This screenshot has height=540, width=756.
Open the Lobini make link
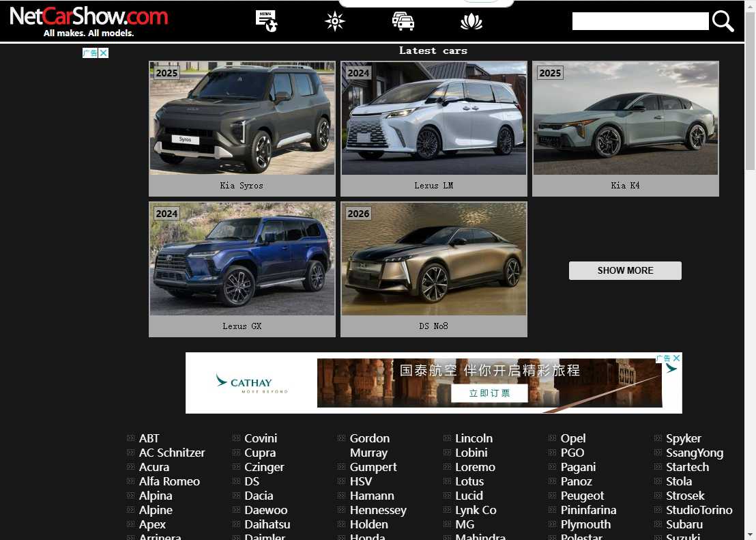tap(471, 453)
